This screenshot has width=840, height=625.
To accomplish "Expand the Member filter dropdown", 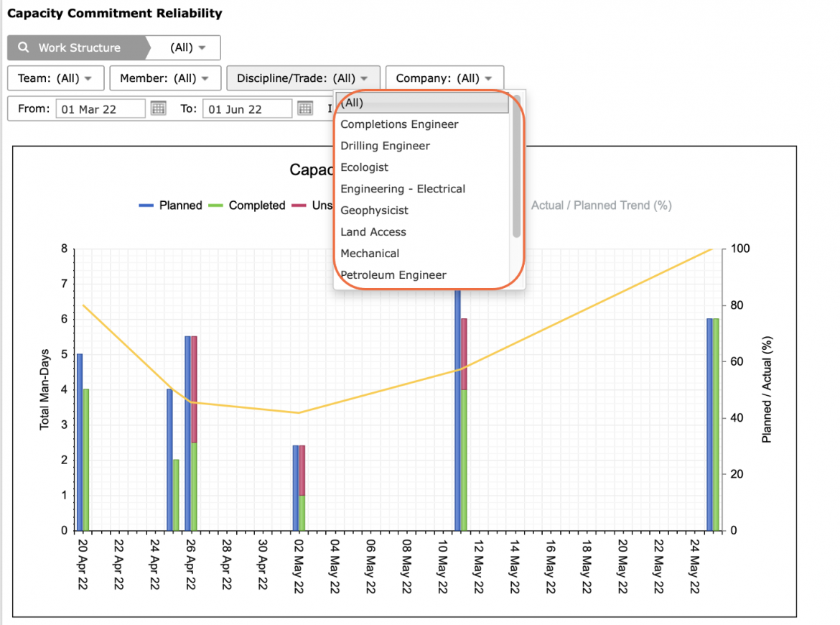I will click(x=165, y=78).
